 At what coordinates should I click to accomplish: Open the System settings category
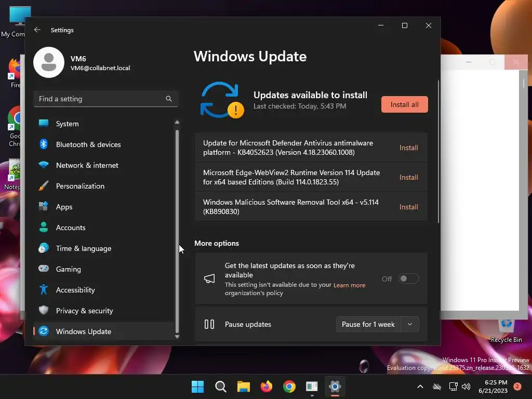[x=103, y=124]
